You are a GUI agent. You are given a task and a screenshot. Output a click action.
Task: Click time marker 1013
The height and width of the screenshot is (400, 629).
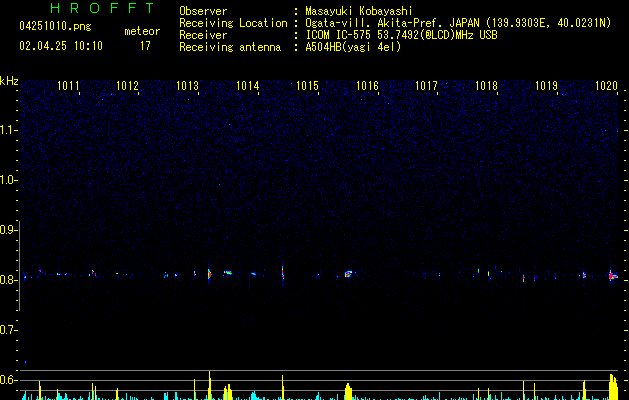(187, 86)
